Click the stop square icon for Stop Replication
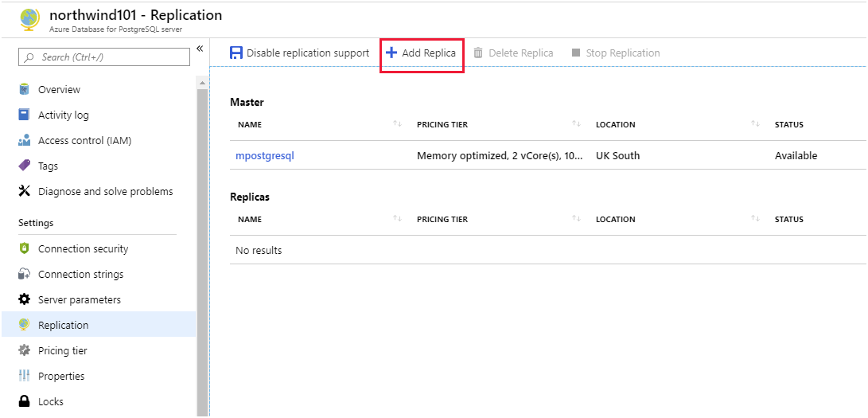Viewport: 868px width, 418px height. point(576,53)
